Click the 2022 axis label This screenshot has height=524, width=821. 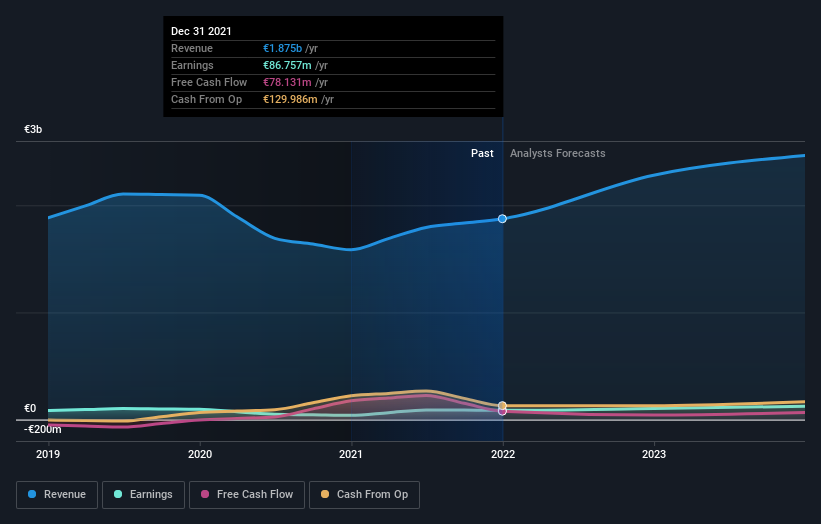pos(503,454)
